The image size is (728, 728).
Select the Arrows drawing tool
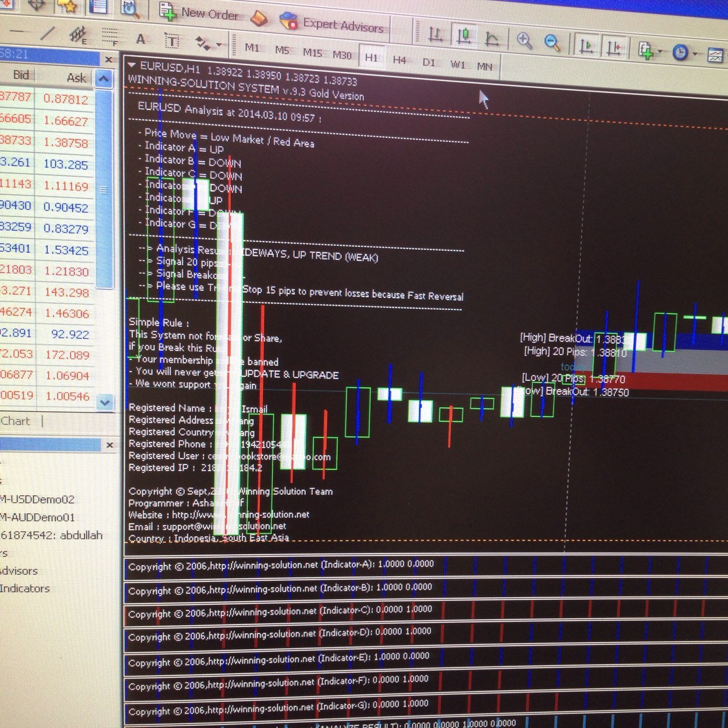click(203, 43)
